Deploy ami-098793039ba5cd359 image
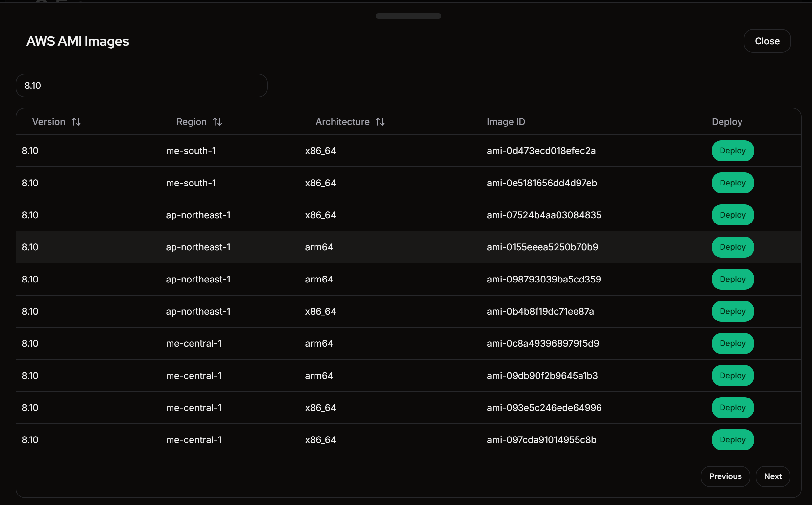The width and height of the screenshot is (812, 505). [x=732, y=279]
